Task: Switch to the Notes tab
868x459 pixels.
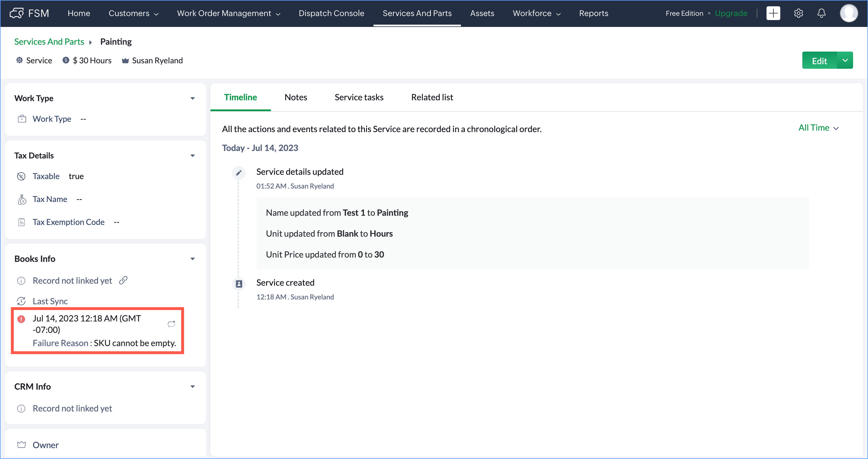Action: click(x=296, y=97)
